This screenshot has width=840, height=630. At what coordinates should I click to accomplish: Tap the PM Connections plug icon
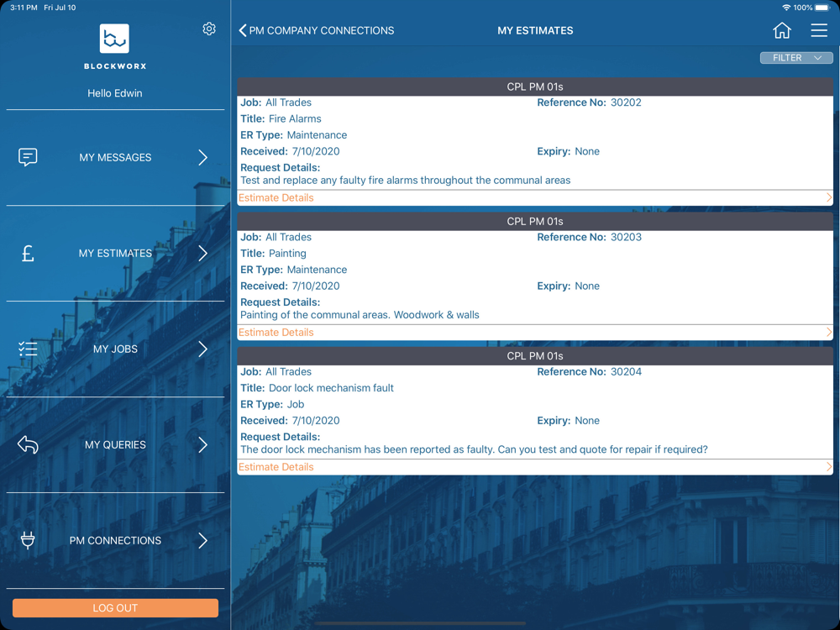28,540
